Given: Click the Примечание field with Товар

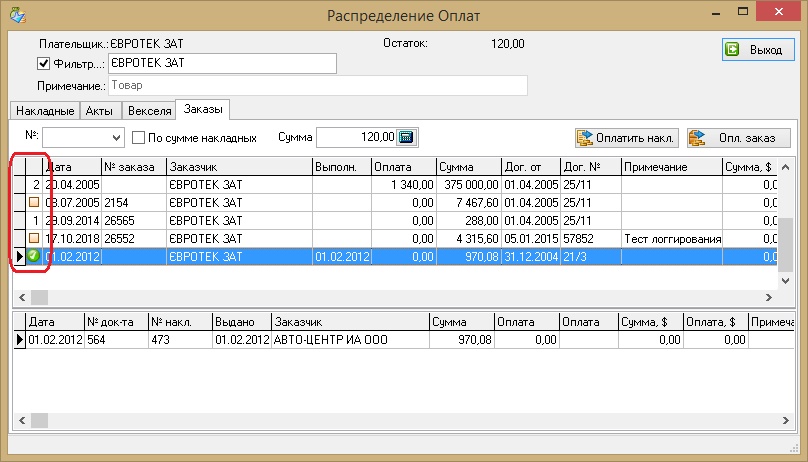Looking at the screenshot, I should [x=317, y=86].
